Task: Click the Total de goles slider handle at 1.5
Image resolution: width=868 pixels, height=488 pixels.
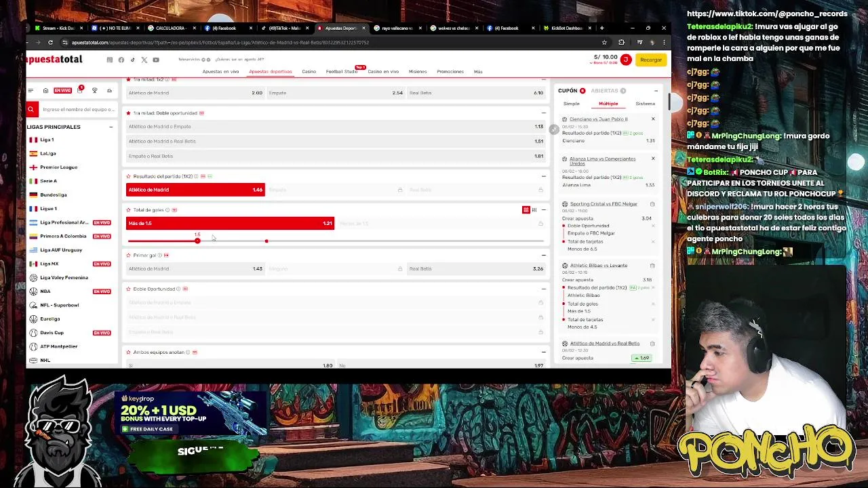Action: (x=197, y=241)
